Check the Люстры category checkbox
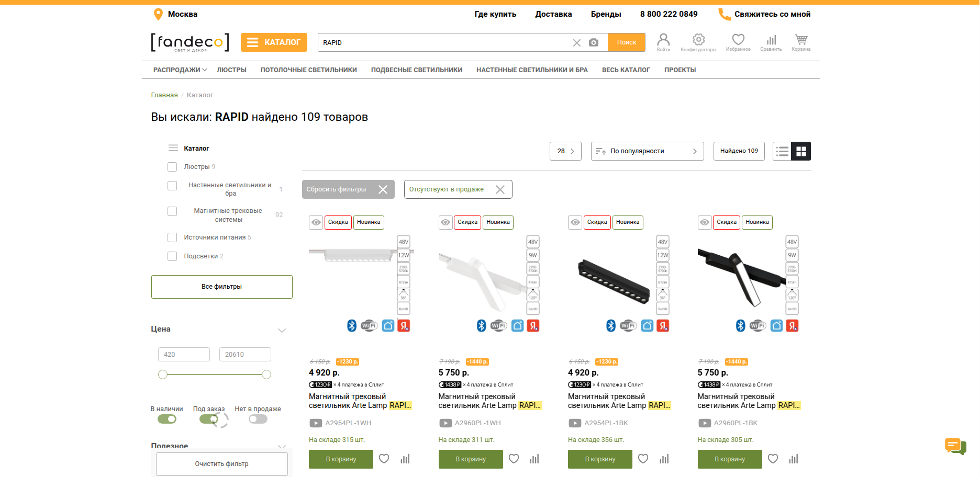Screen dimensions: 980x477 [x=172, y=167]
